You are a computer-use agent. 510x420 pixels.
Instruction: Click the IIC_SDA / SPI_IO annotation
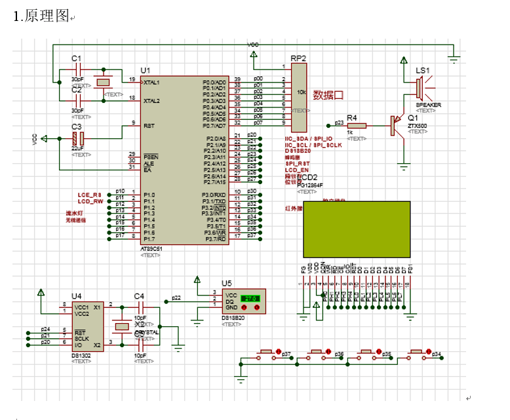[x=309, y=139]
